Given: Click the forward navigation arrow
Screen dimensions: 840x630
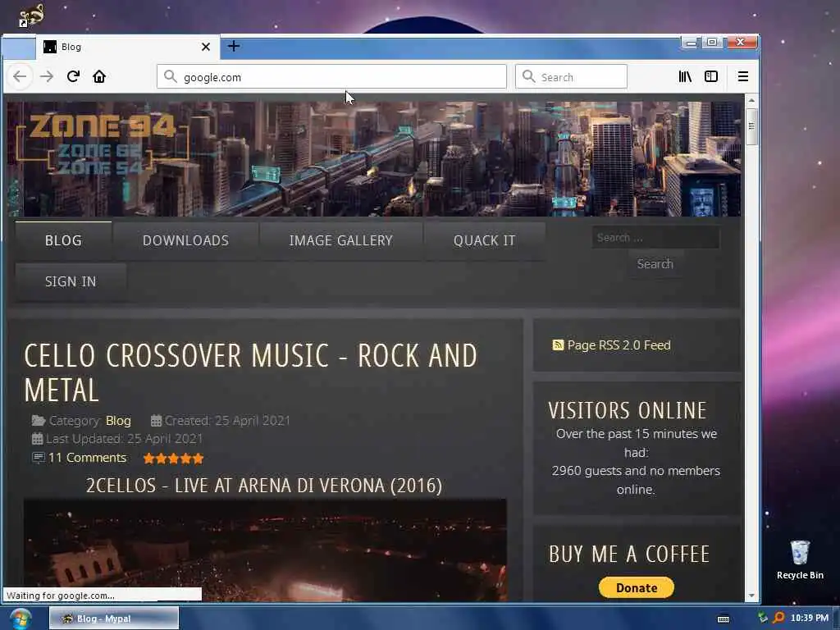Looking at the screenshot, I should (47, 76).
